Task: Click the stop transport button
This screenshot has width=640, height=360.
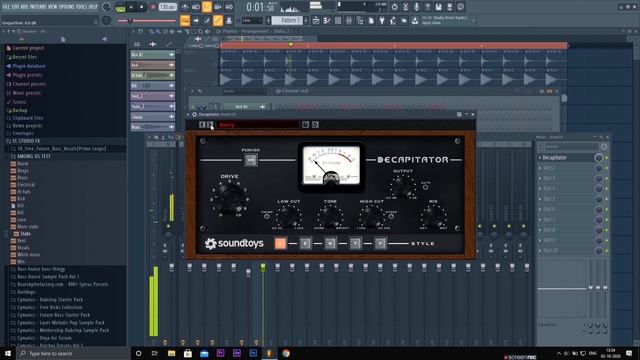Action: point(142,7)
